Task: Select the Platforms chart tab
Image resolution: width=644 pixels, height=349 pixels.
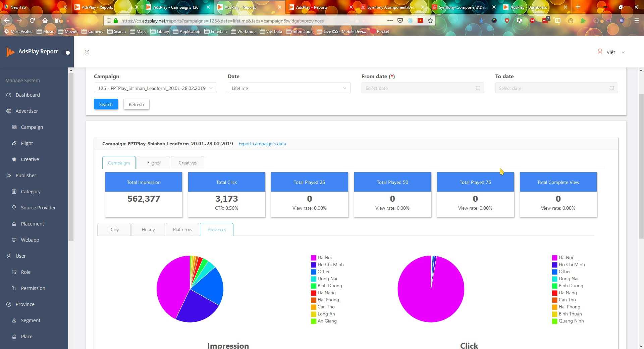Action: pos(182,230)
